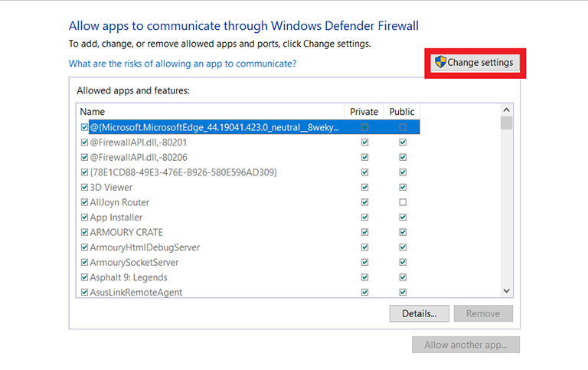Click the Change settings shield button
This screenshot has width=588, height=370.
click(x=475, y=63)
